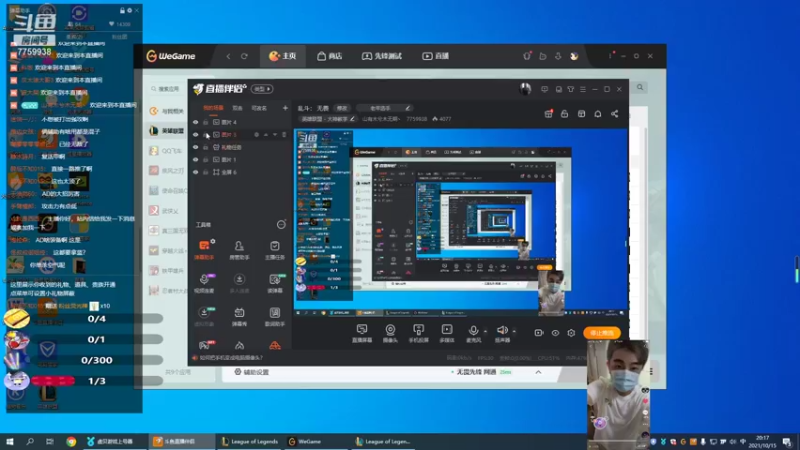Open the 多人连麦 tool
The width and height of the screenshot is (800, 450).
tap(239, 283)
